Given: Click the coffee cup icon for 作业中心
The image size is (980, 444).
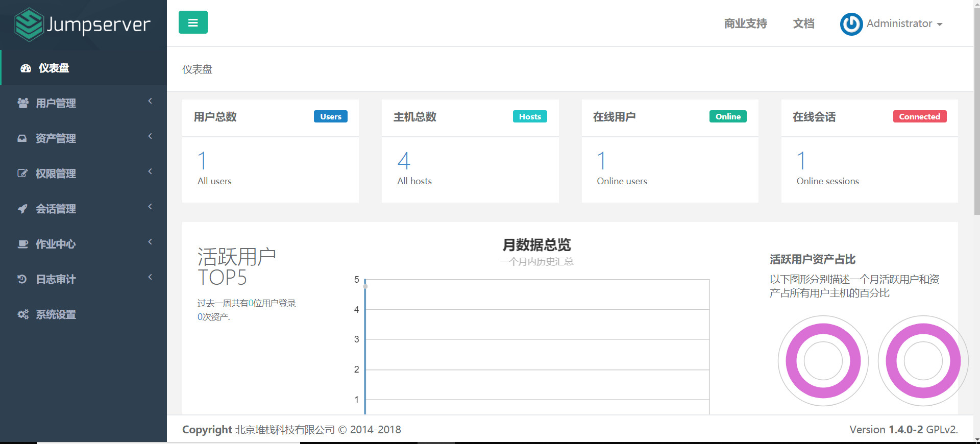Looking at the screenshot, I should click(x=23, y=244).
